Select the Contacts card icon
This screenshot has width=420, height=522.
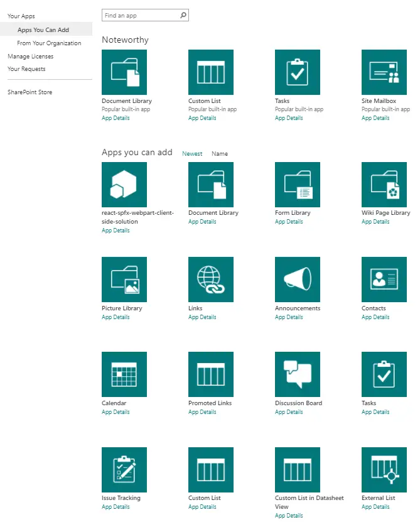point(384,280)
